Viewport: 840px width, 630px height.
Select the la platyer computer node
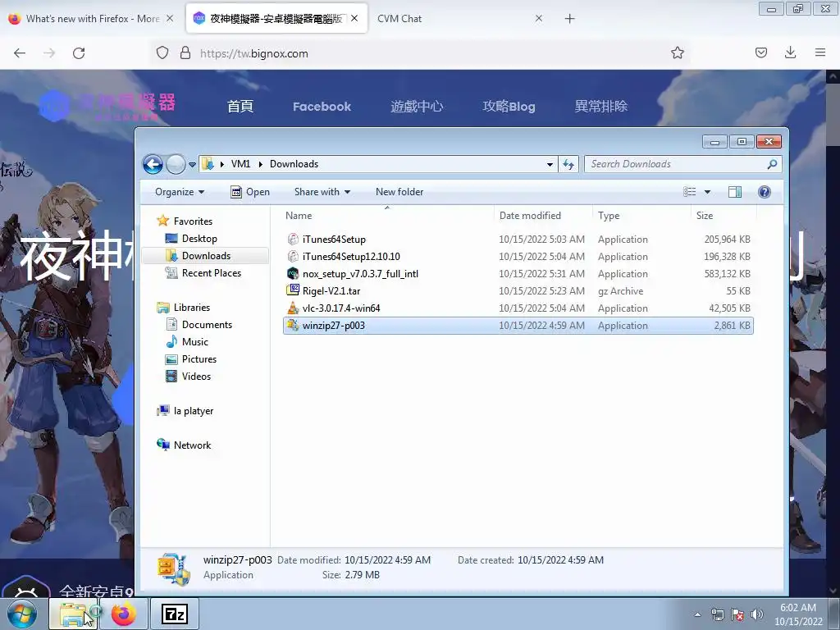coord(194,411)
